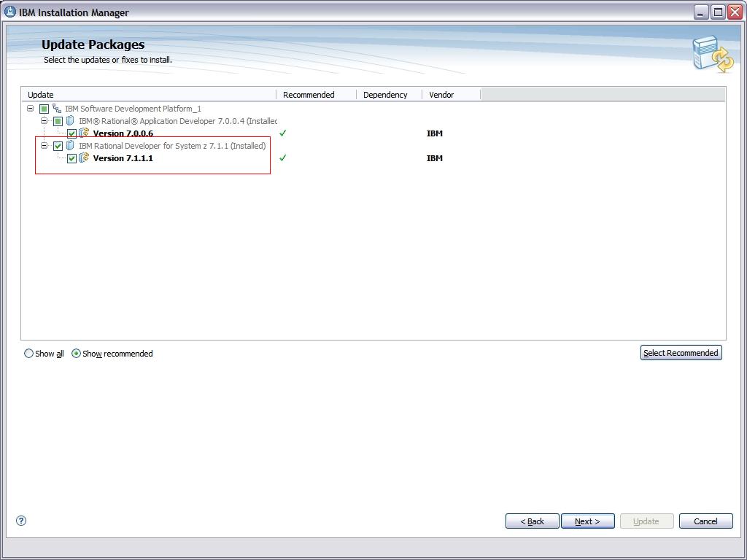Uncheck the Version 7.1.1.1 update
Screen dimensions: 747x560
(71, 158)
